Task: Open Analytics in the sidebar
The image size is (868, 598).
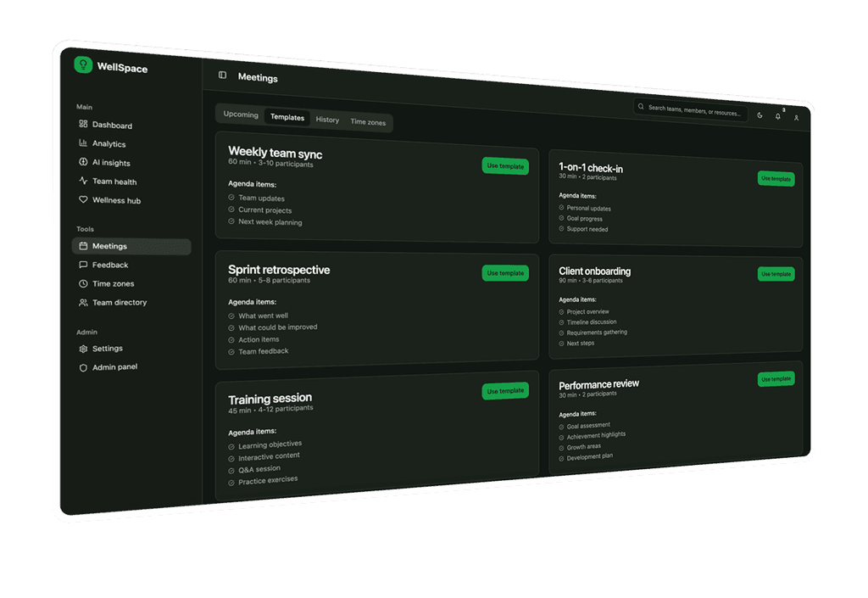Action: click(x=131, y=143)
